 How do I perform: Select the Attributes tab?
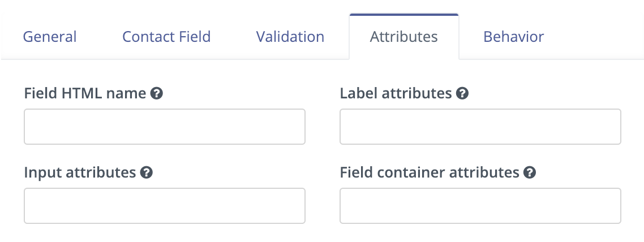[x=403, y=37]
